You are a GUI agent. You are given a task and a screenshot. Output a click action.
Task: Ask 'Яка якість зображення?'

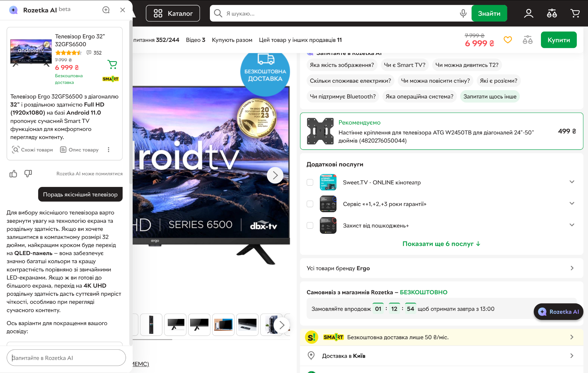(342, 65)
